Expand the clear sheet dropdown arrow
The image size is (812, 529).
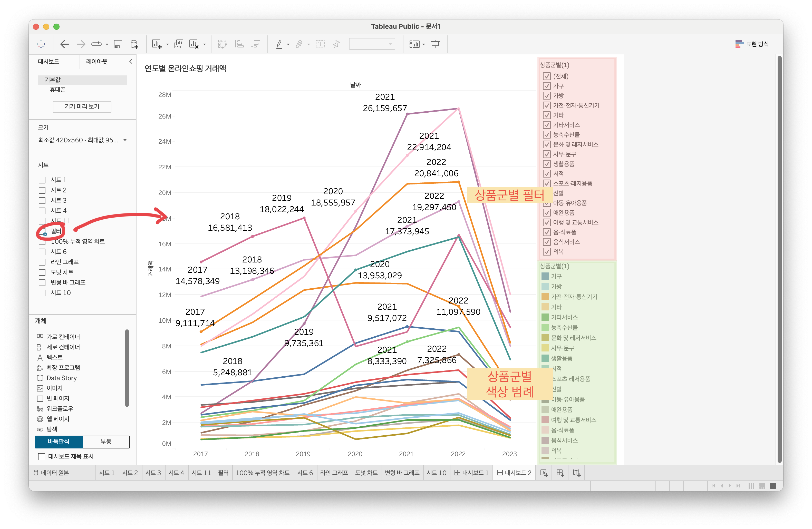pos(205,44)
